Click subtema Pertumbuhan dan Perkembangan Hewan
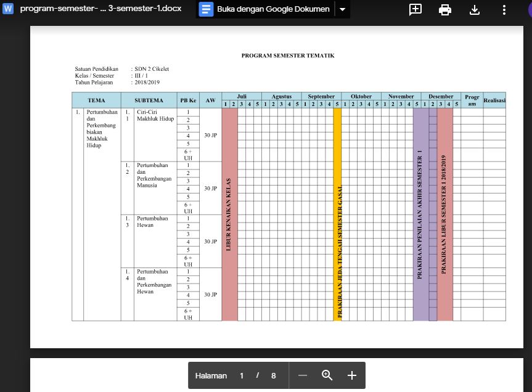The height and width of the screenshot is (392, 532). [x=154, y=282]
